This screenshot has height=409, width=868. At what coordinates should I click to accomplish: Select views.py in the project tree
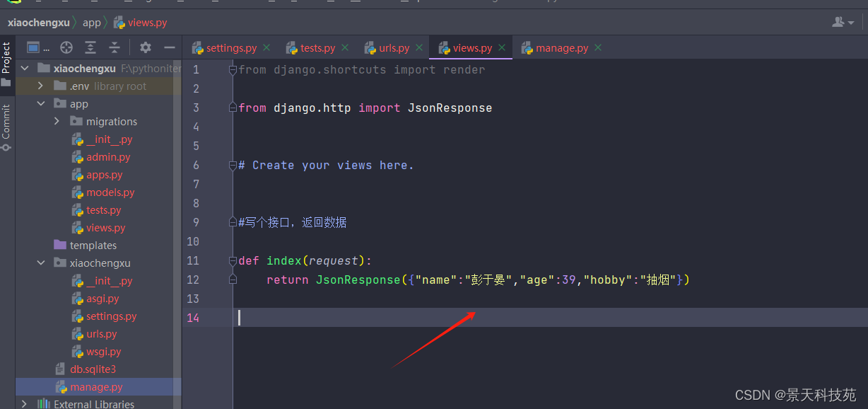(x=106, y=228)
